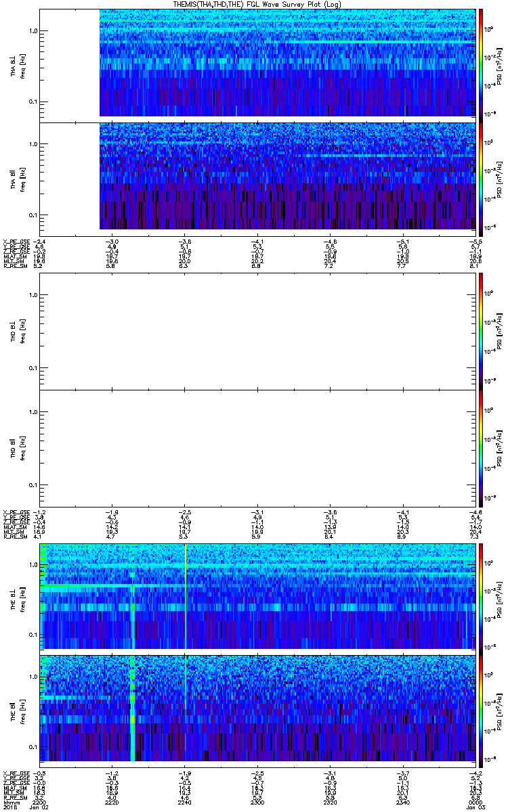Click the yellow vertical spike in THE B-perpendicular panel
The height and width of the screenshot is (812, 508).
click(x=185, y=597)
